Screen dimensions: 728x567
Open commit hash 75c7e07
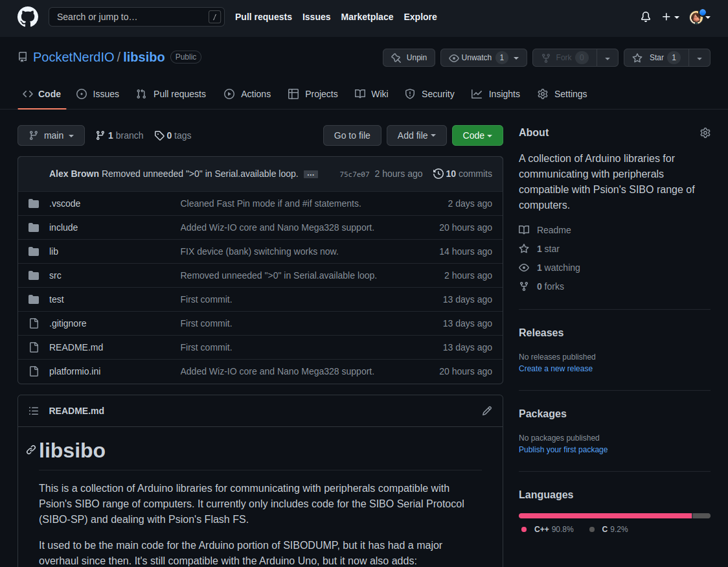[354, 174]
